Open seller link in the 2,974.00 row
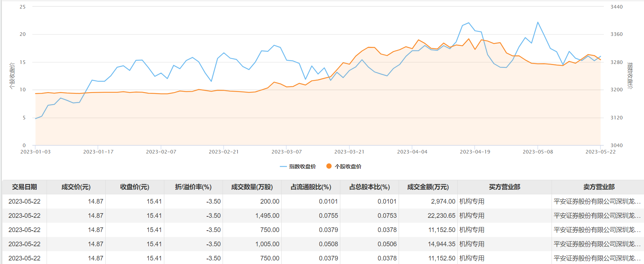The width and height of the screenshot is (644, 264). tap(597, 201)
